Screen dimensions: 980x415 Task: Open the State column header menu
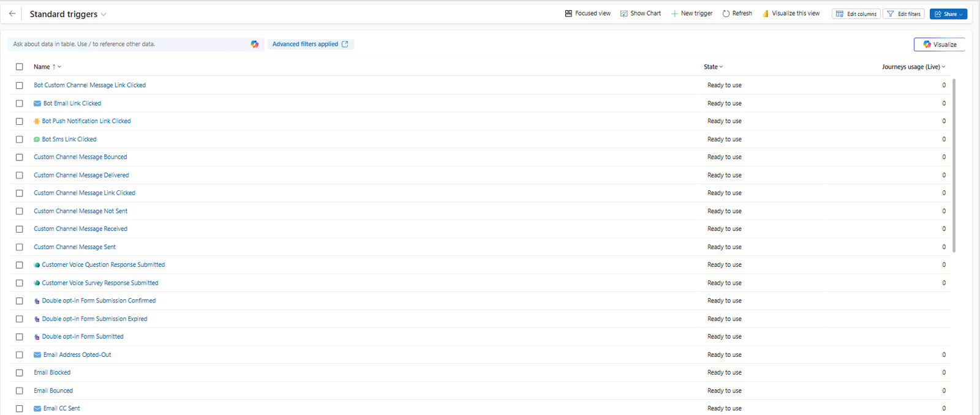tap(713, 67)
